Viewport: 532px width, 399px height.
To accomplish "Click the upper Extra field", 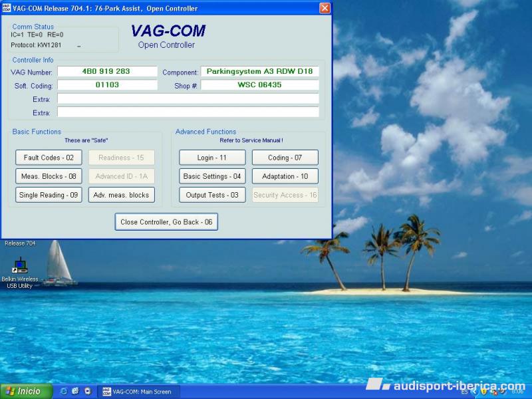I will (x=188, y=98).
